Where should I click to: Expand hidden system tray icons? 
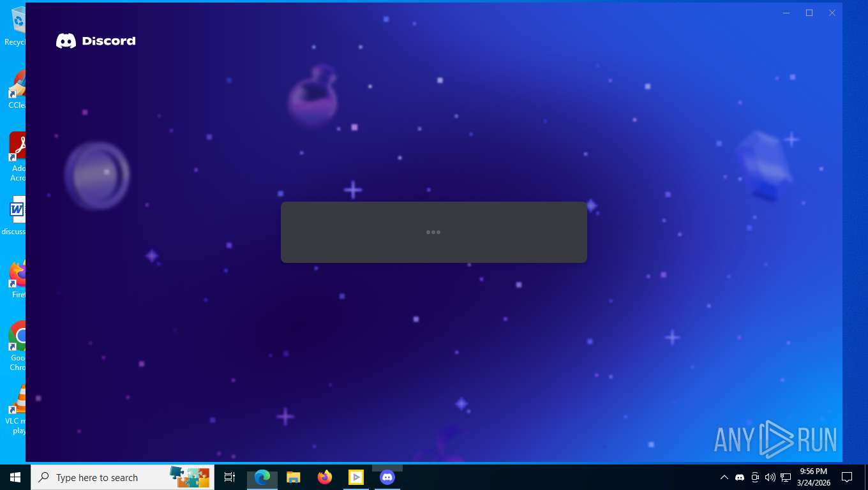[724, 477]
